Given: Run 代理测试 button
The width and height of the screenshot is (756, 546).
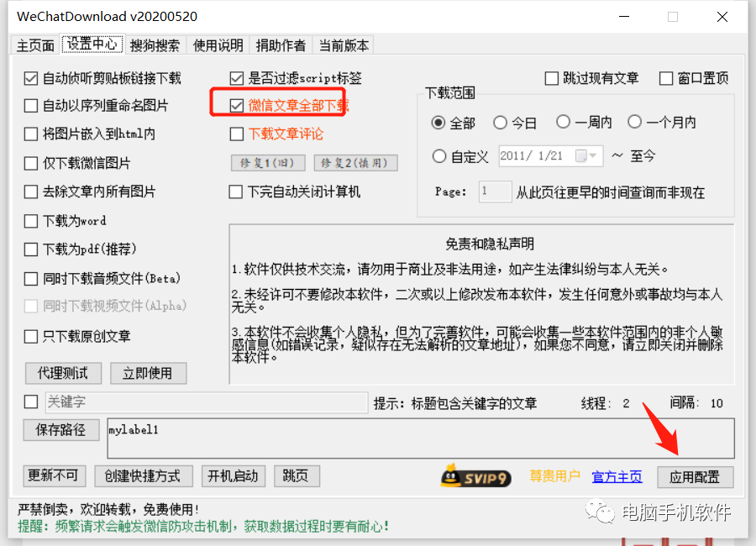Looking at the screenshot, I should (63, 373).
